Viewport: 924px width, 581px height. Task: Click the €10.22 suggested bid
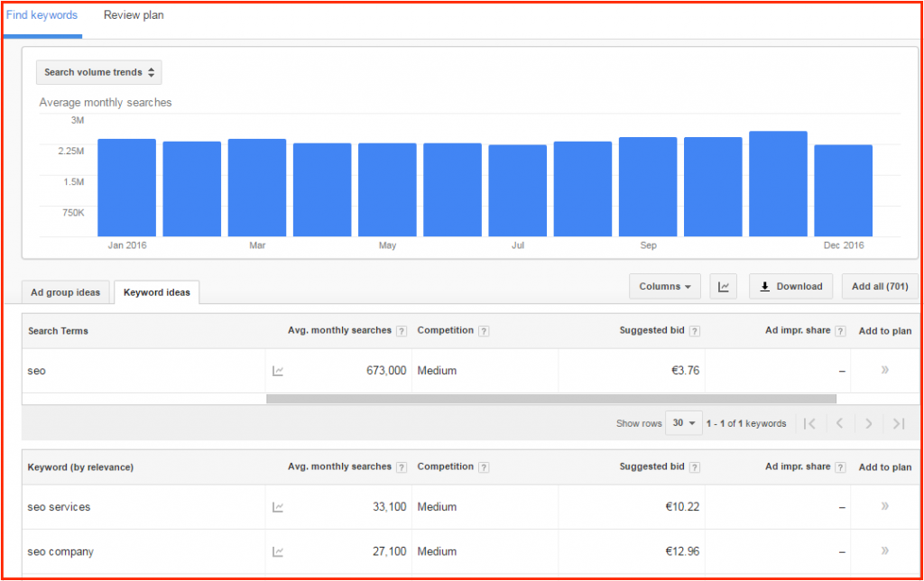(682, 507)
